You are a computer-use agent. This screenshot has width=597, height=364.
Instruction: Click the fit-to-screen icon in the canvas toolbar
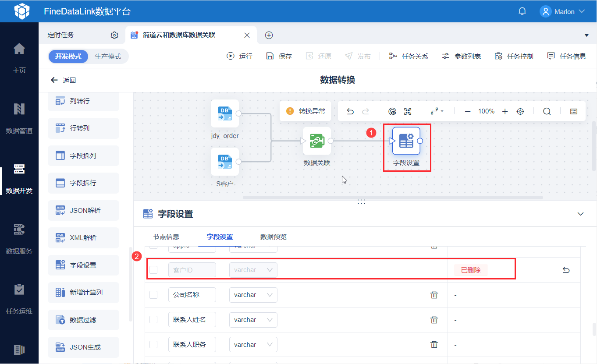408,111
